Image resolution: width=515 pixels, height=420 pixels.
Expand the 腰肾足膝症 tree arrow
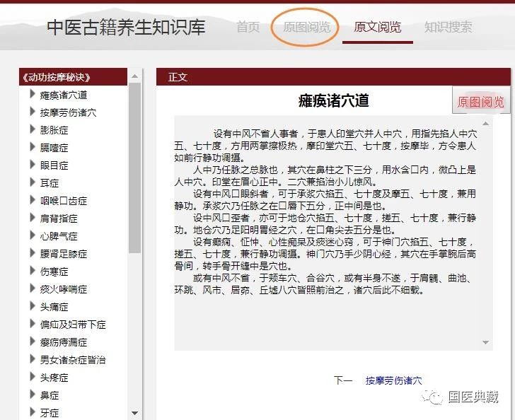pos(33,254)
